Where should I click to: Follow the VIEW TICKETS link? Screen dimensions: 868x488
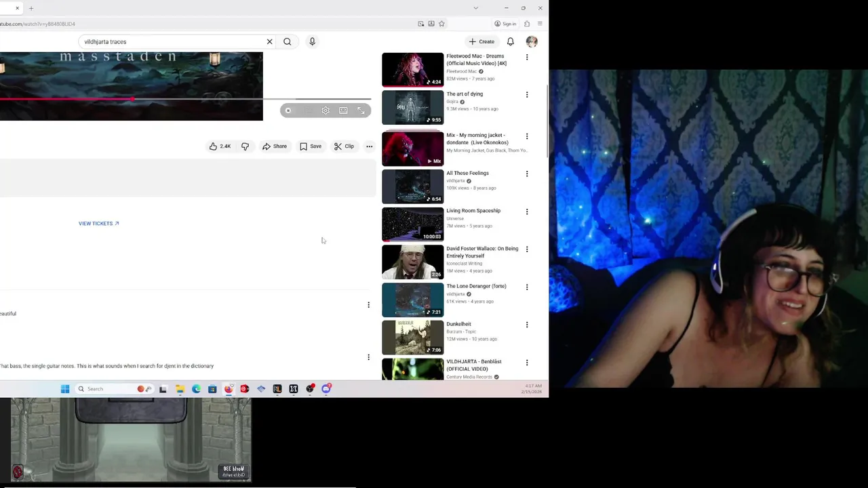pos(98,224)
